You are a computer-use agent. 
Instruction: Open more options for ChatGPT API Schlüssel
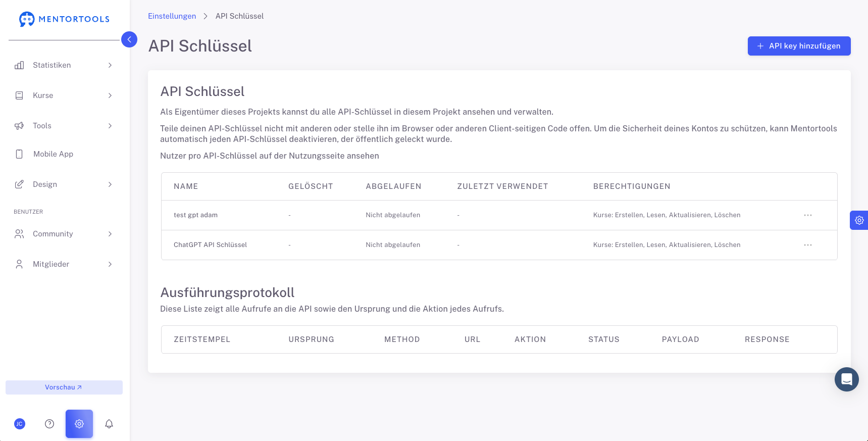point(808,245)
